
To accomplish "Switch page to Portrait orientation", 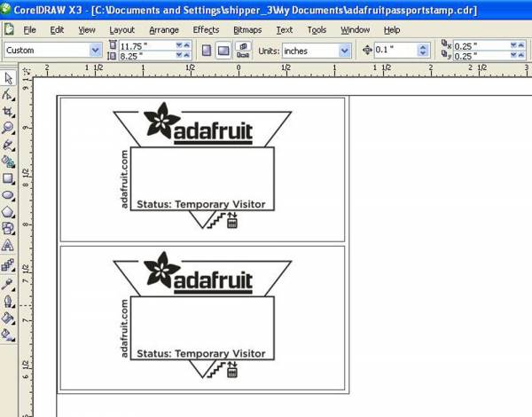I will [x=207, y=51].
